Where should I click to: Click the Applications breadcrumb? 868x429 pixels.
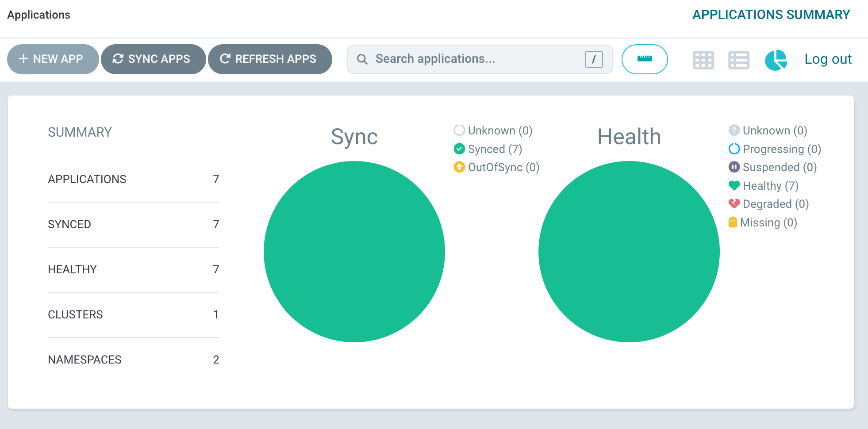point(38,15)
